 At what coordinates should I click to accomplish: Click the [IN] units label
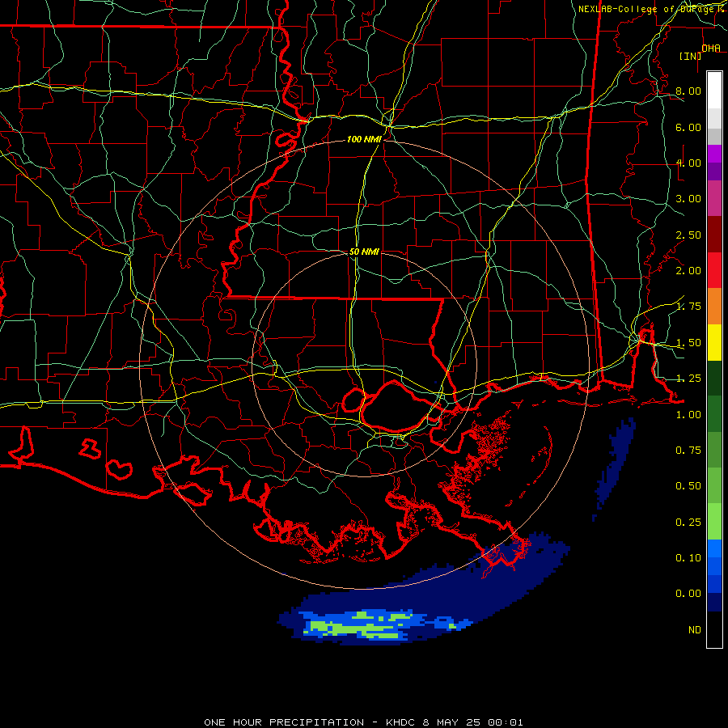pyautogui.click(x=691, y=56)
